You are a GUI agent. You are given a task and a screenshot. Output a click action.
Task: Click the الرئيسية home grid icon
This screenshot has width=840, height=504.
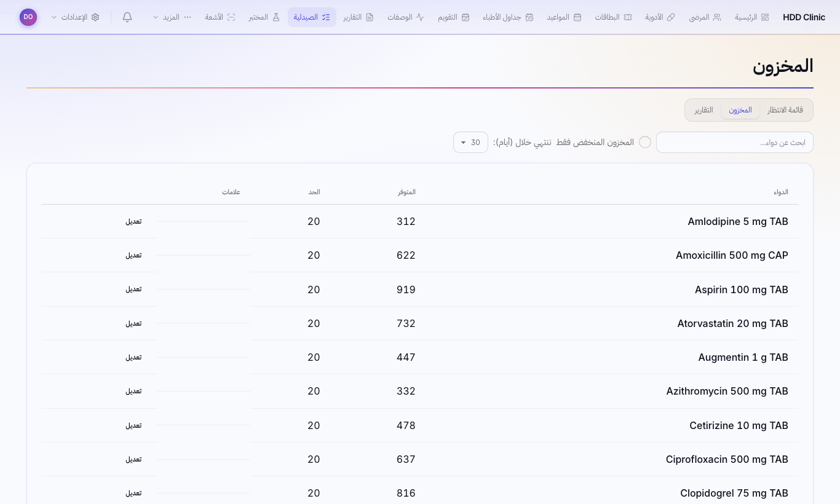(x=765, y=17)
